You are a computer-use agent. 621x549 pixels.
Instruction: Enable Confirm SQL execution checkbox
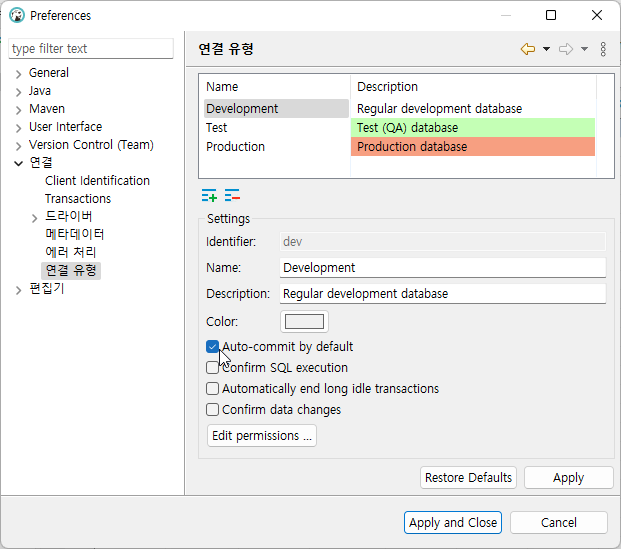[212, 368]
